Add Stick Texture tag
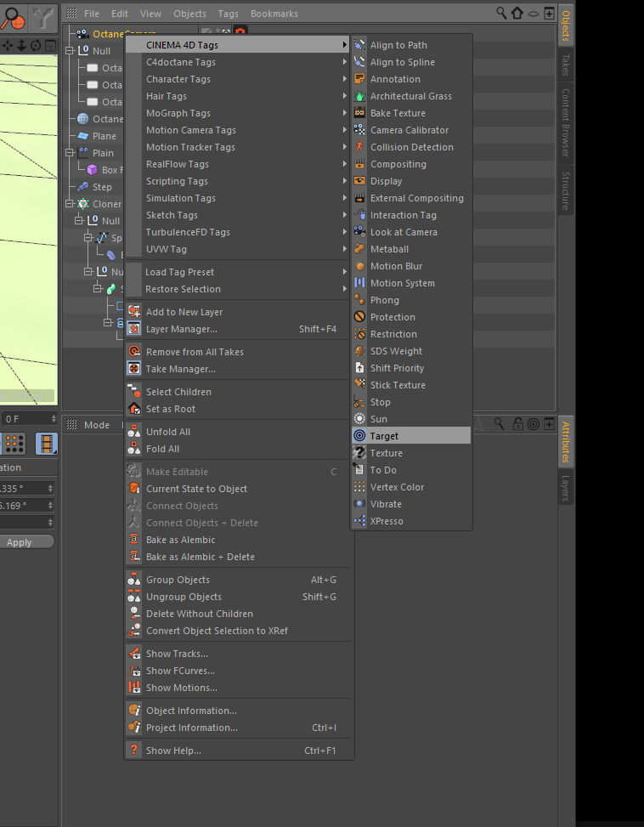 [411, 385]
